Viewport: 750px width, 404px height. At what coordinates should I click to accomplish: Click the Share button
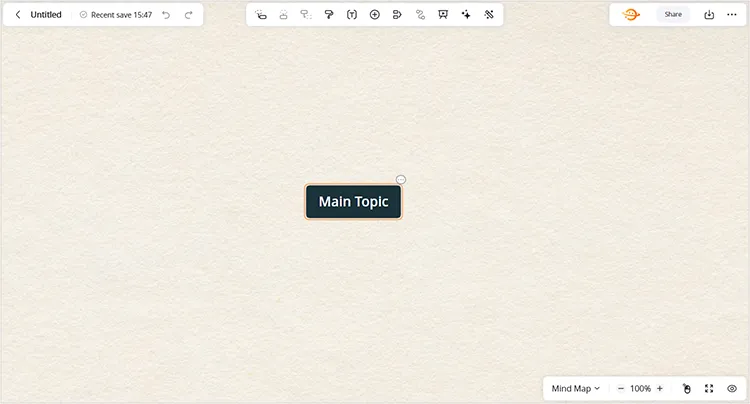673,14
